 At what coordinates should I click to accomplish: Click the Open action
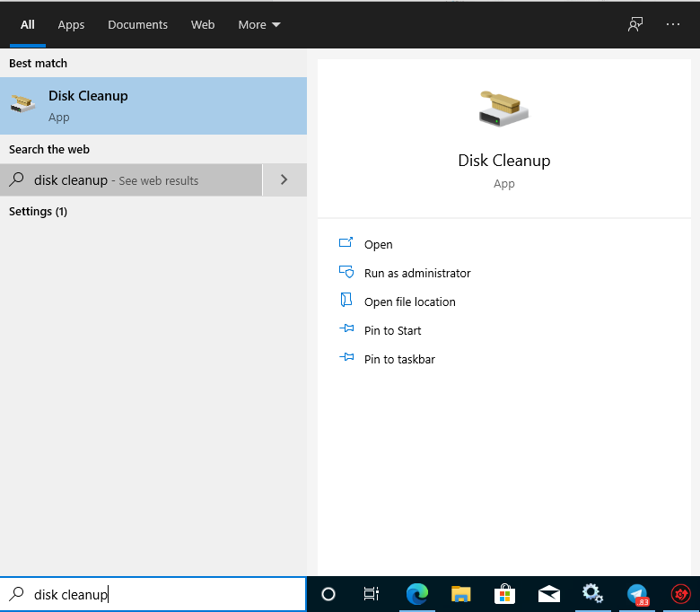(378, 245)
